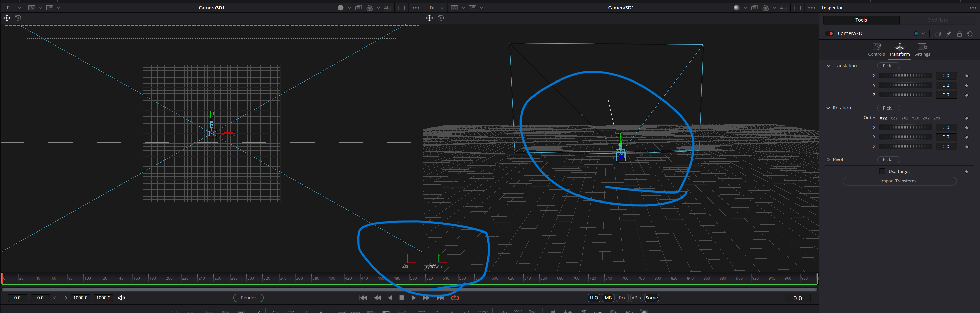Toggle HiQ high quality mode

[594, 298]
